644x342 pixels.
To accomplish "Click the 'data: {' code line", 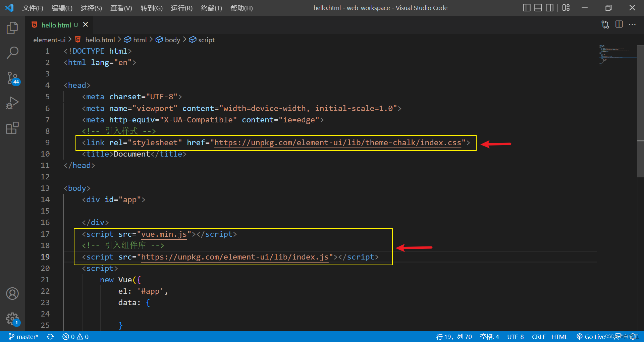I will pyautogui.click(x=134, y=303).
